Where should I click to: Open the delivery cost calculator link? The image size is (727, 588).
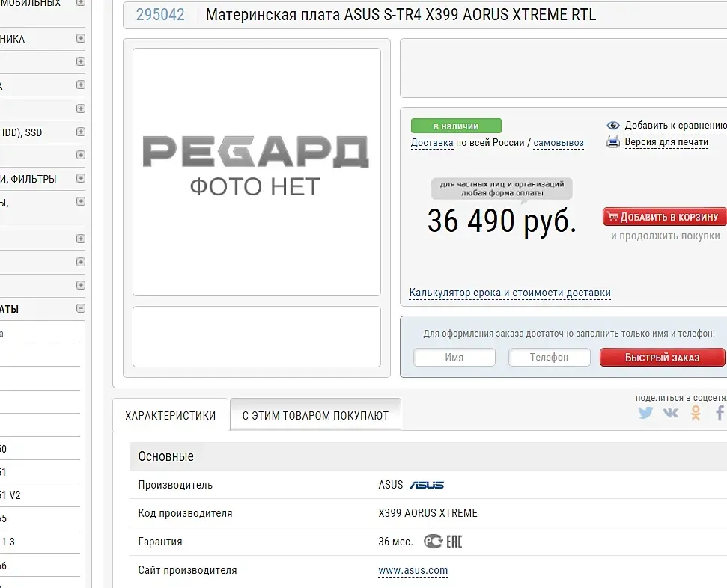pyautogui.click(x=510, y=293)
